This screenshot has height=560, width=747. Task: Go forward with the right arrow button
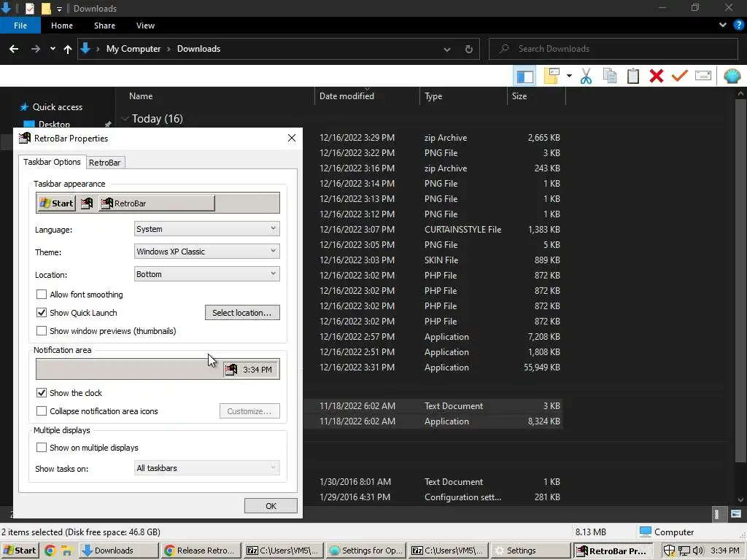36,49
